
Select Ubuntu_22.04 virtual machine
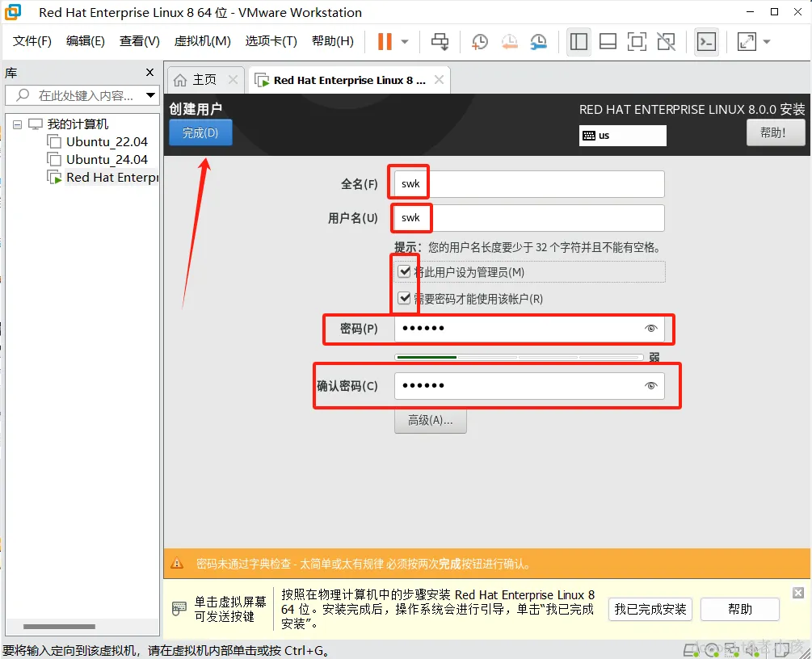(107, 142)
